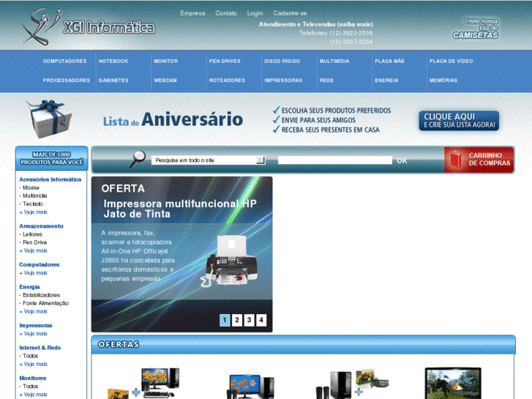Click the gift box anniversary image

pyautogui.click(x=50, y=119)
